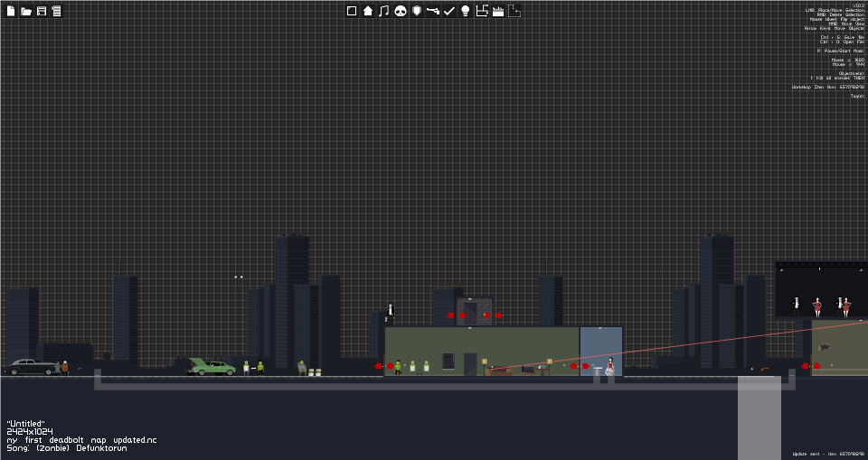
Task: Click the Update sent item status text
Action: [x=828, y=454]
